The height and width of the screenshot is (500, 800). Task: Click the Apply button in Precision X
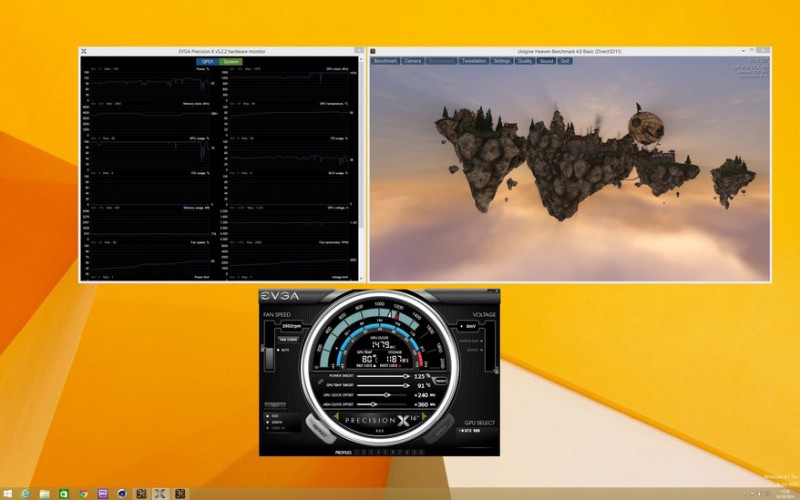pyautogui.click(x=439, y=428)
